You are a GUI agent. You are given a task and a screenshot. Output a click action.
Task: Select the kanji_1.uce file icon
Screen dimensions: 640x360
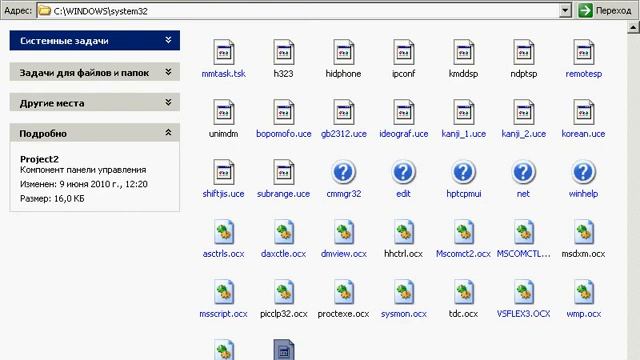pyautogui.click(x=464, y=112)
